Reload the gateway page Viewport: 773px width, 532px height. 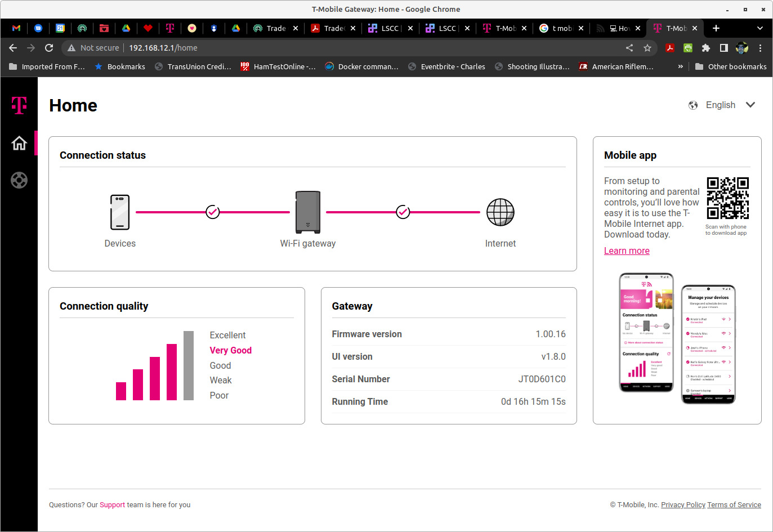(49, 48)
